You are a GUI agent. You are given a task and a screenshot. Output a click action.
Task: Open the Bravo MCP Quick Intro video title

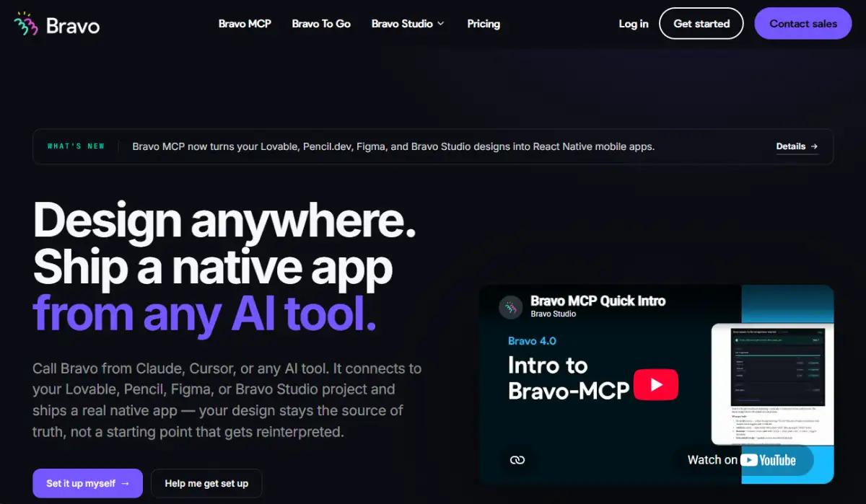tap(598, 301)
